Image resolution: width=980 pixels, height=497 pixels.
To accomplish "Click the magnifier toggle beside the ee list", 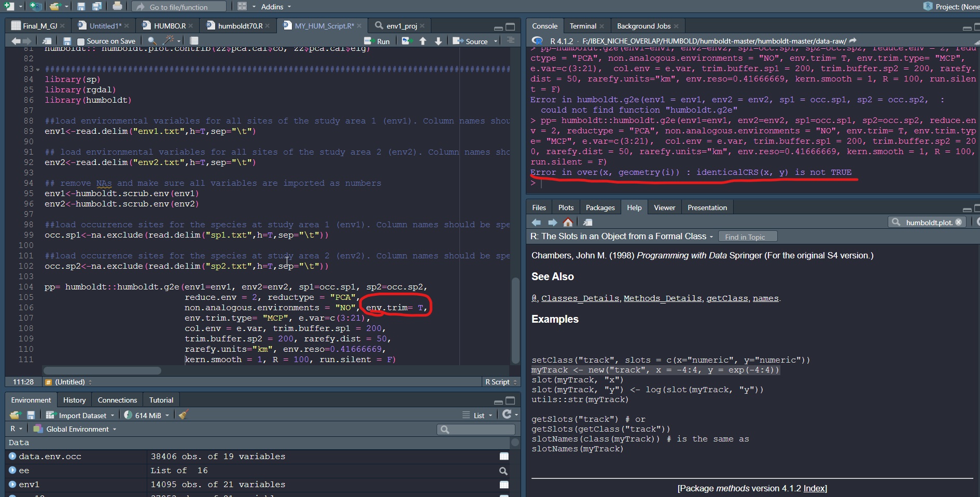I will click(x=503, y=471).
